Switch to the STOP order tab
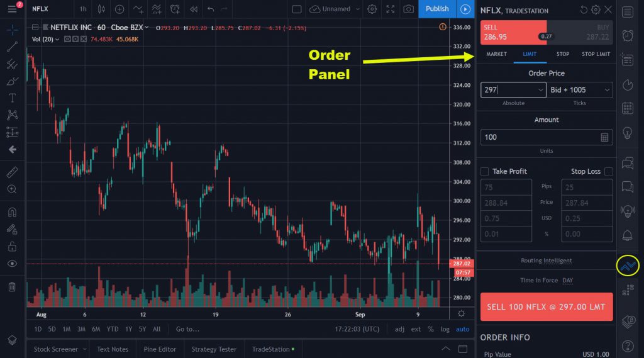Viewport: 644px width, 358px height. pyautogui.click(x=563, y=54)
